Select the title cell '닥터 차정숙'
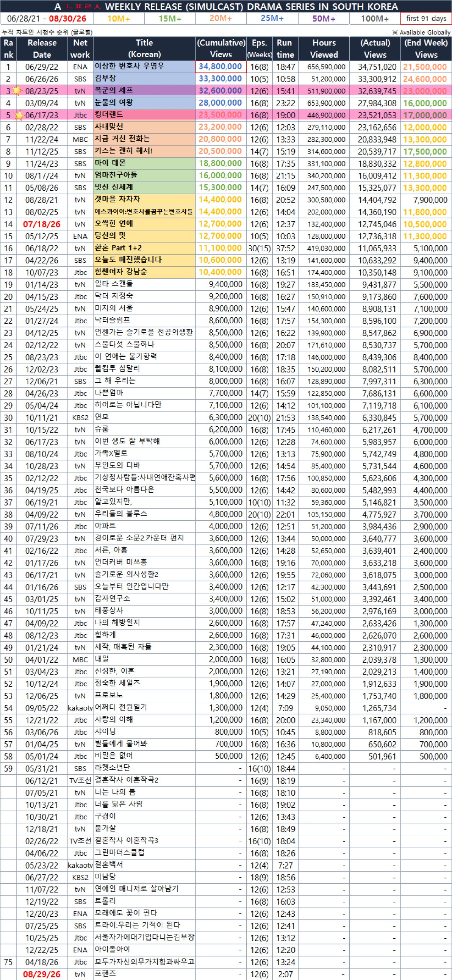452x980 pixels. pyautogui.click(x=144, y=296)
